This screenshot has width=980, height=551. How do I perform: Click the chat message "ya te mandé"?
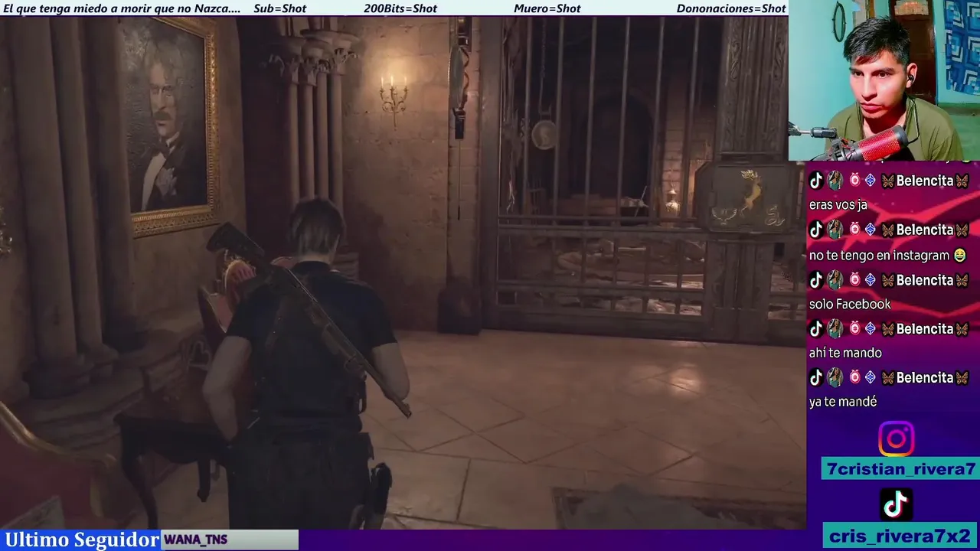(x=842, y=402)
